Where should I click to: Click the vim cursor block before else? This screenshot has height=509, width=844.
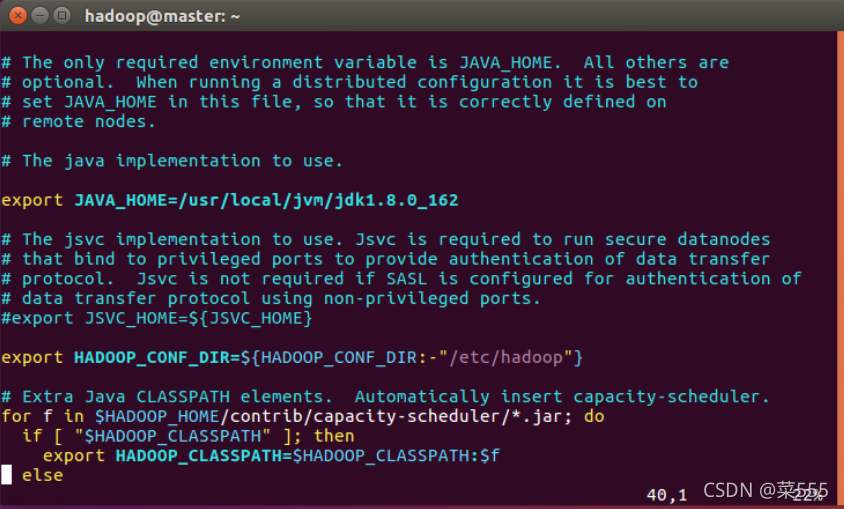[6, 475]
